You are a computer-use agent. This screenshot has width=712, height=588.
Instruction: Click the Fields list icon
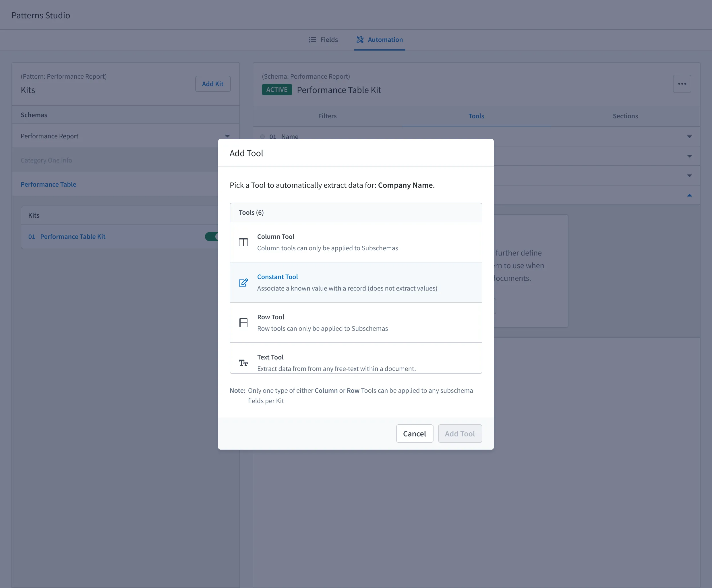(x=312, y=40)
